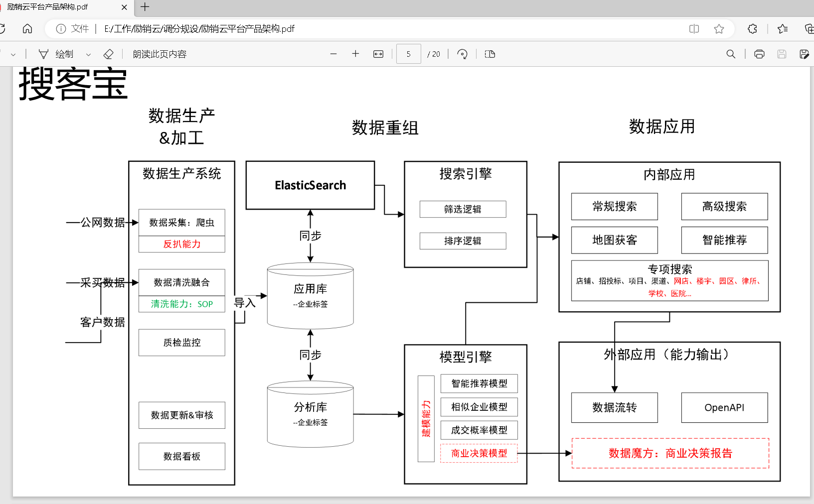The width and height of the screenshot is (814, 504).
Task: Click 成交概率模型 box
Action: pyautogui.click(x=479, y=430)
